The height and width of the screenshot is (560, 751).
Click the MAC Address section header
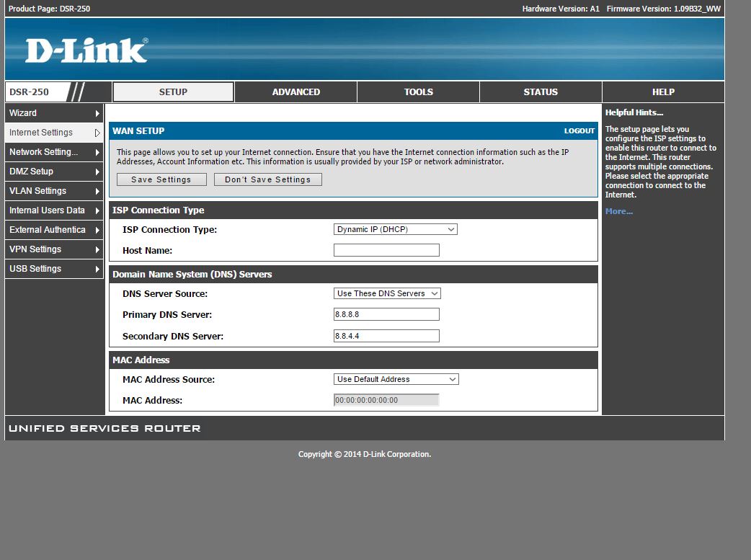(353, 360)
